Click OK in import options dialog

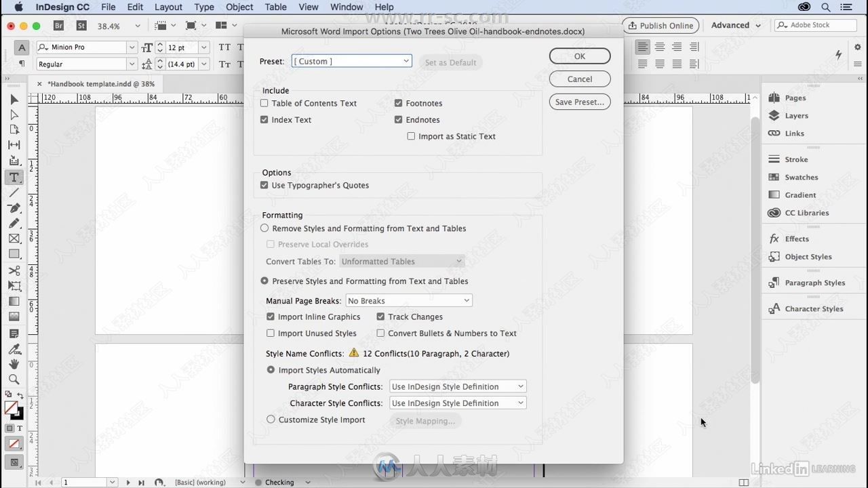click(x=580, y=56)
